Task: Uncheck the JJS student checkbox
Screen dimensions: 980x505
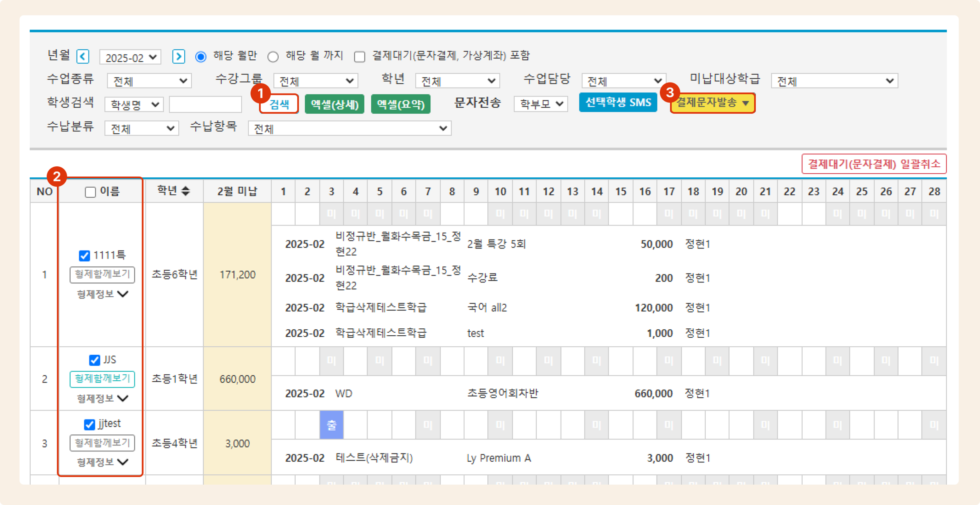Action: [x=94, y=360]
